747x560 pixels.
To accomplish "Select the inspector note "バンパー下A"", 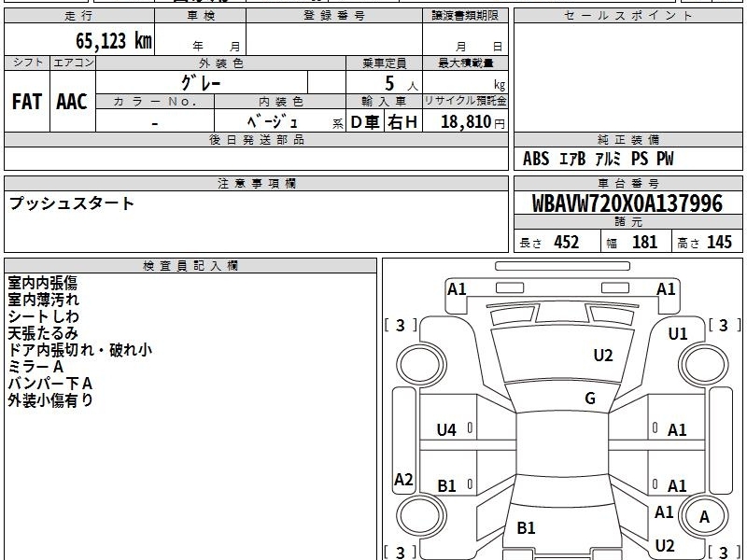I will pos(50,383).
